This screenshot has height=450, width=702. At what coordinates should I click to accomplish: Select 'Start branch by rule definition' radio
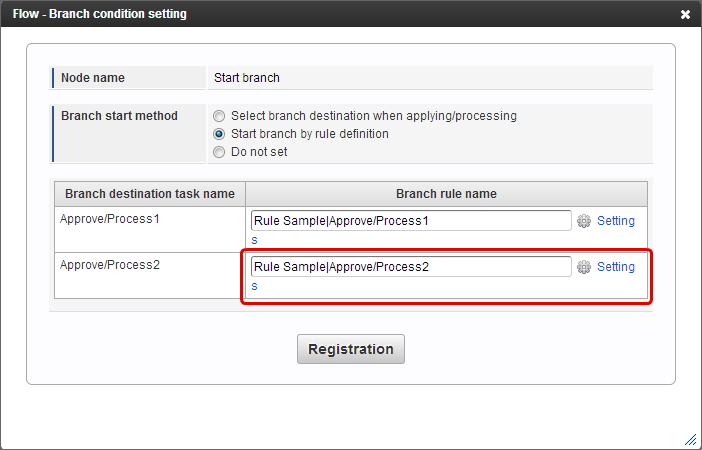pyautogui.click(x=219, y=134)
